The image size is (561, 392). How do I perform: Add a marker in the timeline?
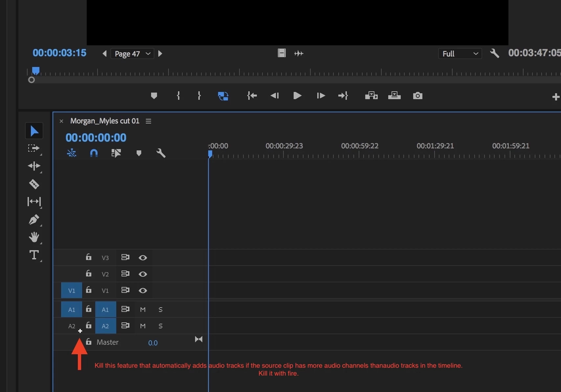click(139, 153)
